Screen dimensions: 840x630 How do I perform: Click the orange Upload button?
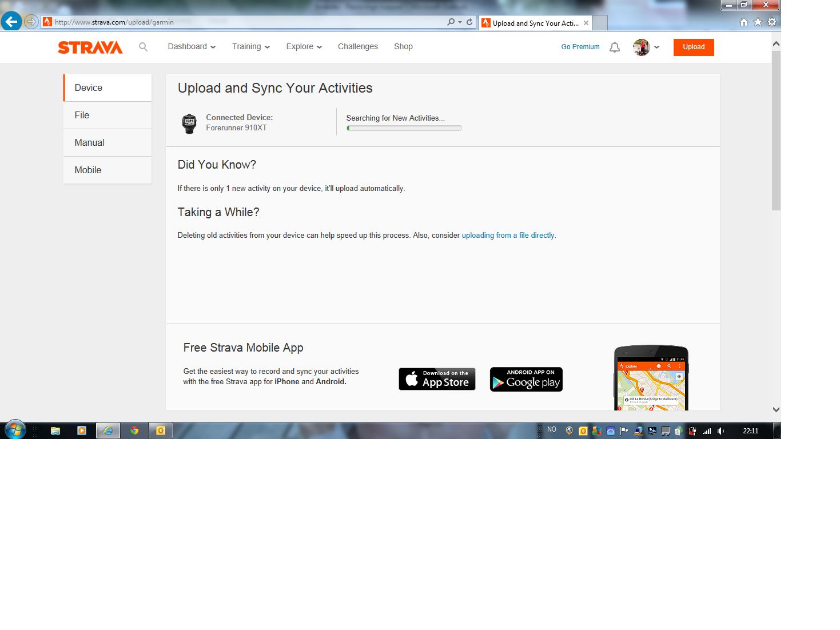coord(694,47)
